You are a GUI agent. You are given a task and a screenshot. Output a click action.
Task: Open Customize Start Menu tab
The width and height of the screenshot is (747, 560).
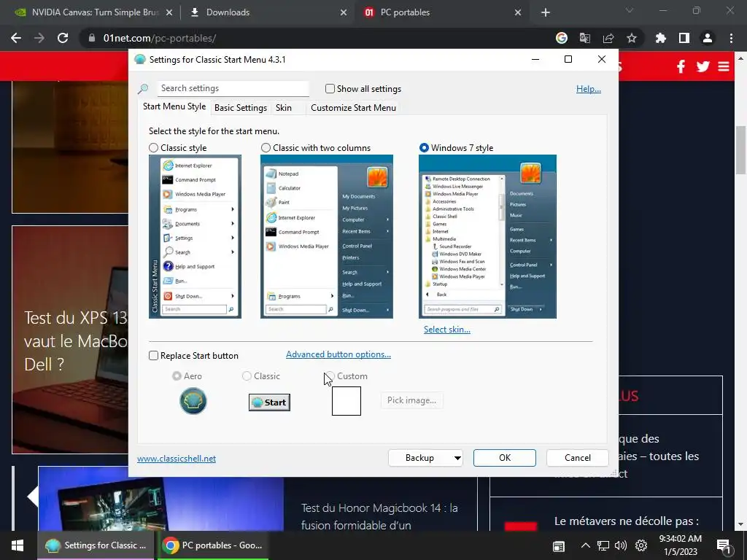(354, 108)
